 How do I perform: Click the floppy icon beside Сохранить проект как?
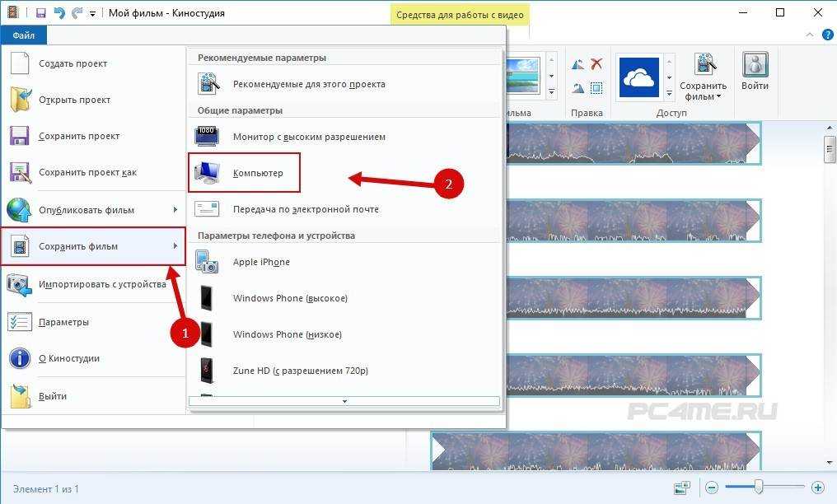pos(21,173)
